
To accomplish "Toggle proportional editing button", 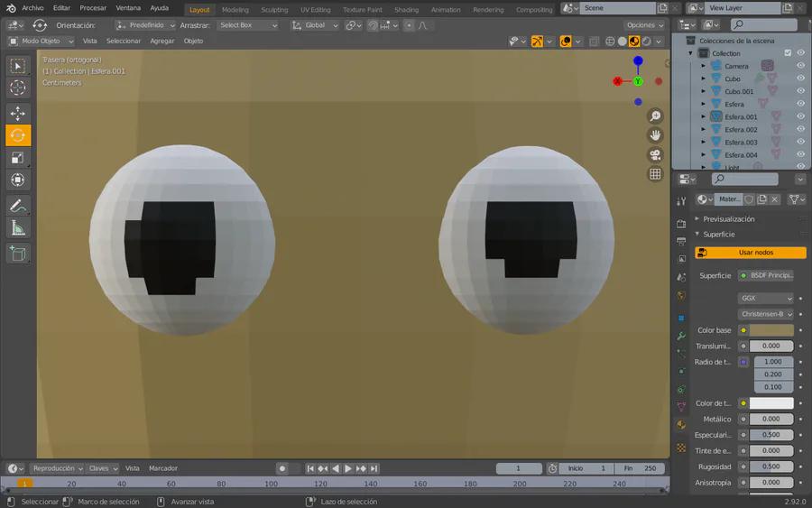I will [409, 25].
